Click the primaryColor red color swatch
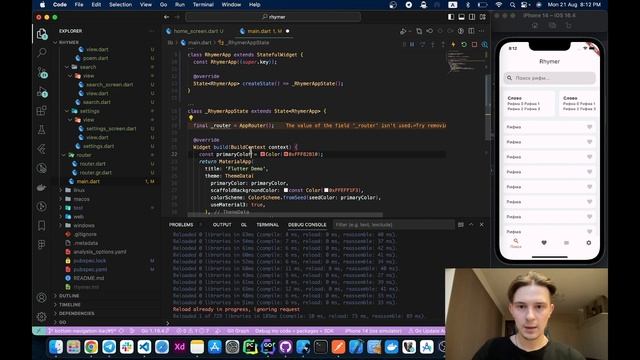640x360 pixels. pyautogui.click(x=262, y=154)
